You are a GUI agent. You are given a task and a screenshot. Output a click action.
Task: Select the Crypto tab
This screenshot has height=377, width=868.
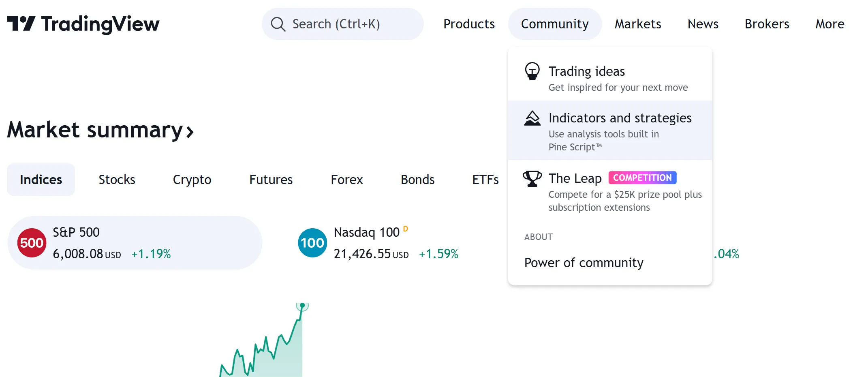pyautogui.click(x=192, y=180)
